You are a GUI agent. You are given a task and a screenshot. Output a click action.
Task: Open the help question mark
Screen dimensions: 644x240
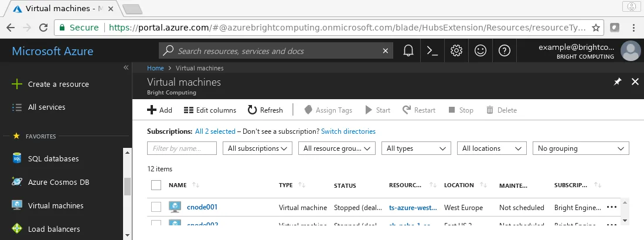tap(504, 50)
